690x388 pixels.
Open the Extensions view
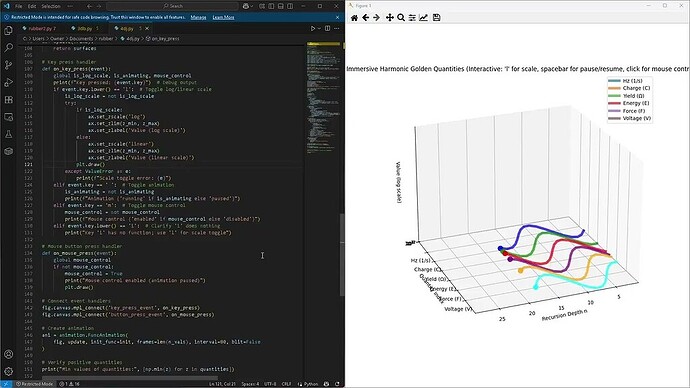[8, 100]
